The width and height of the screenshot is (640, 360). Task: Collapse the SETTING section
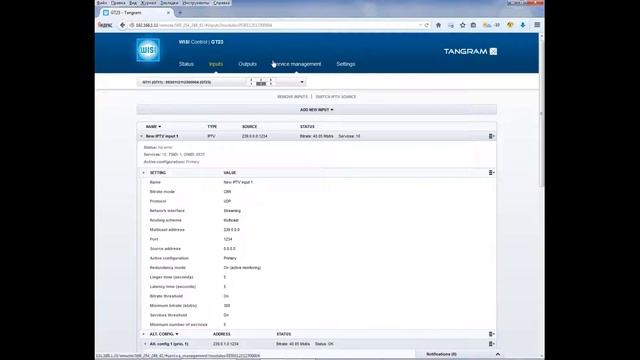[x=143, y=173]
